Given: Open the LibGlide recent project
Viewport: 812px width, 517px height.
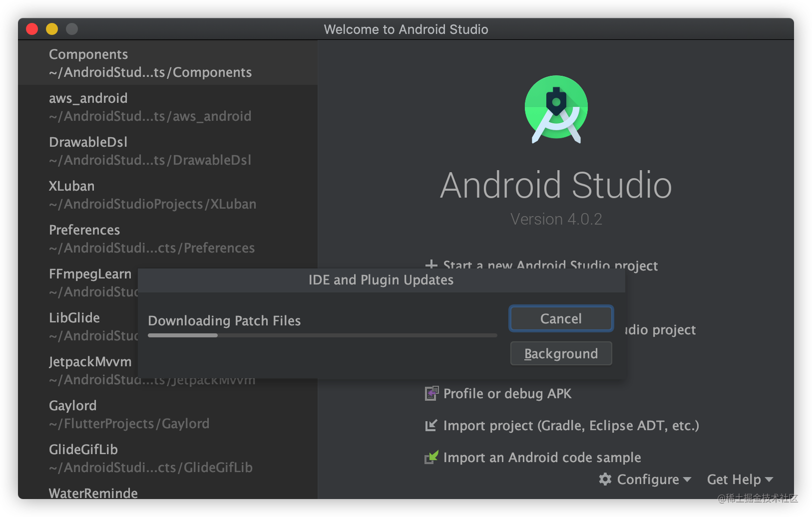Looking at the screenshot, I should (x=78, y=326).
